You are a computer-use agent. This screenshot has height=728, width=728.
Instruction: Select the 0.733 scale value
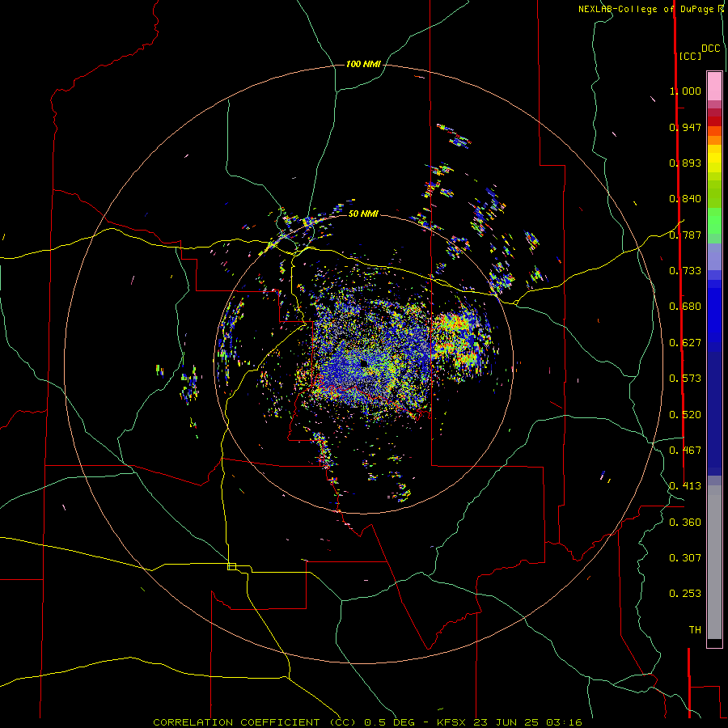point(685,271)
